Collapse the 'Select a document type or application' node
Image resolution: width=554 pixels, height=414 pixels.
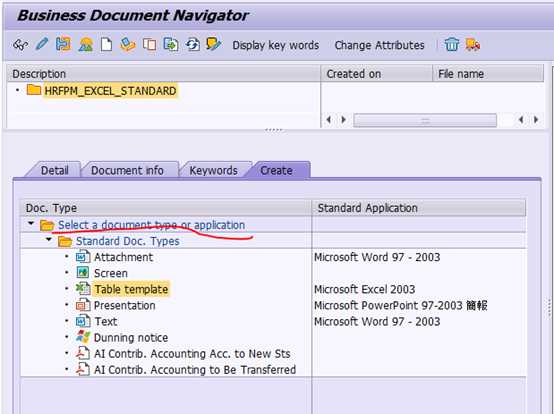click(x=31, y=224)
